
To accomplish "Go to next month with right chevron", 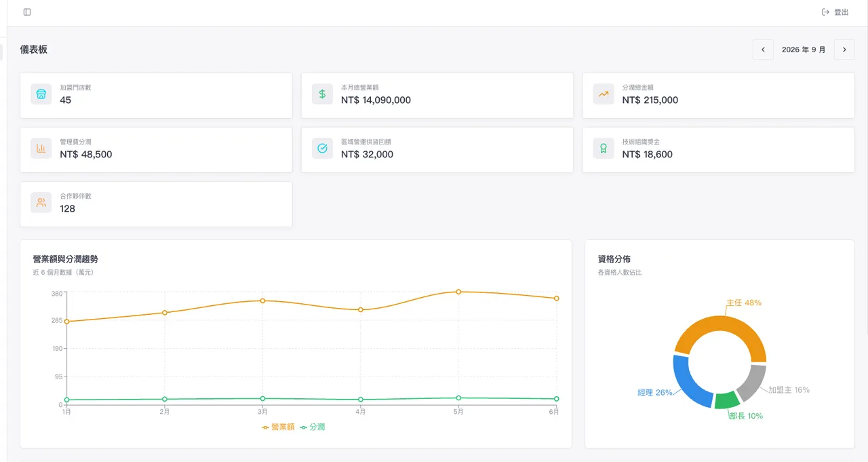I will [844, 50].
